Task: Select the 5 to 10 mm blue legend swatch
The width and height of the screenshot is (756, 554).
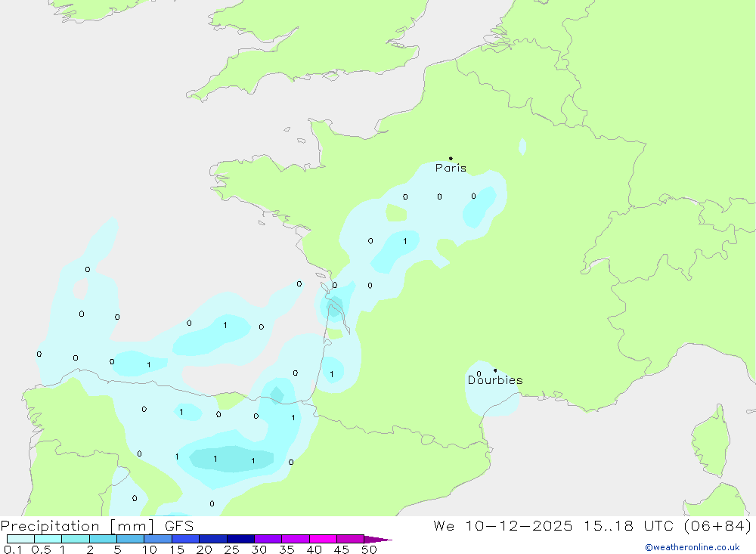Action: (x=130, y=539)
